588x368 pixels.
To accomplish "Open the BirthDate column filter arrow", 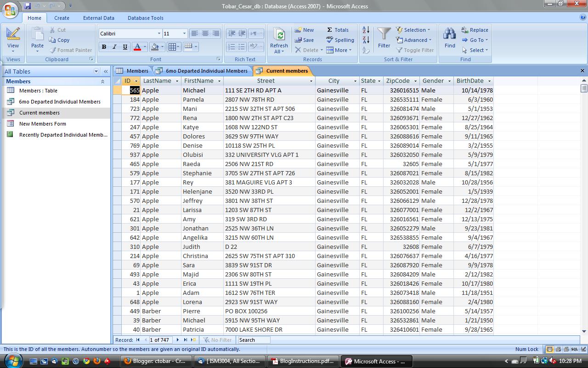I will tap(489, 81).
